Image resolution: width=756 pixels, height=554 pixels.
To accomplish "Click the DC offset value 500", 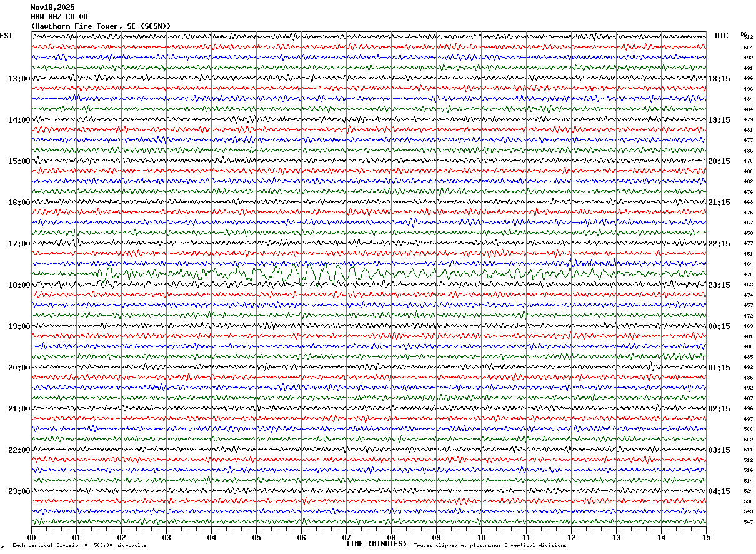I will tap(748, 430).
